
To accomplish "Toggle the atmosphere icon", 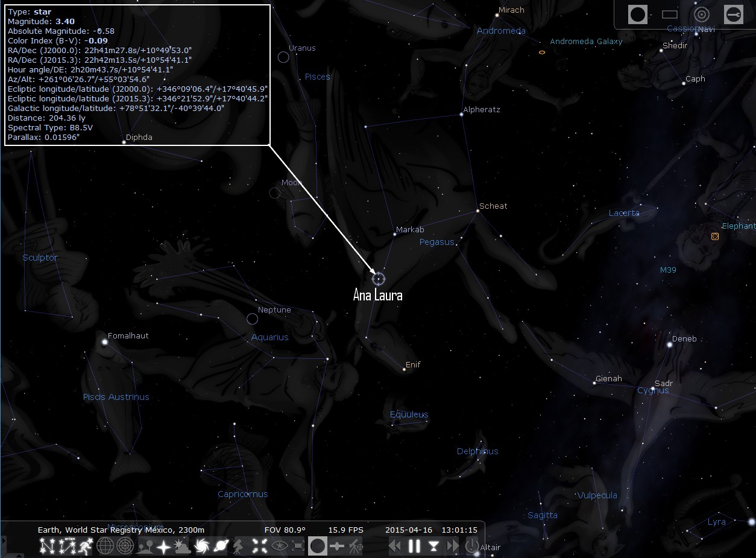I will [181, 547].
